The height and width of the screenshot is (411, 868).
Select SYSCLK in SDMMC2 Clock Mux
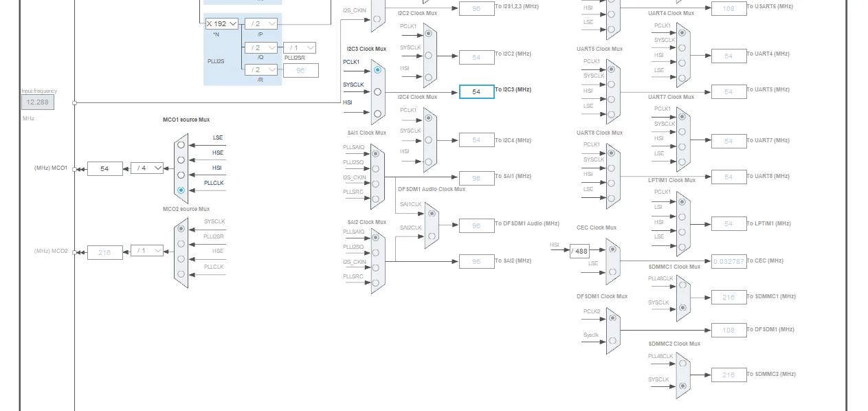[x=682, y=387]
